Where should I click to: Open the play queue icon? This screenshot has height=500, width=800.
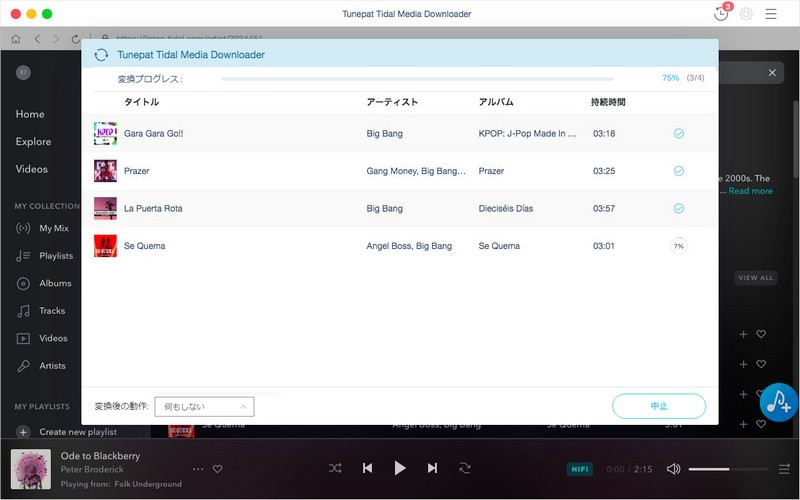[784, 469]
